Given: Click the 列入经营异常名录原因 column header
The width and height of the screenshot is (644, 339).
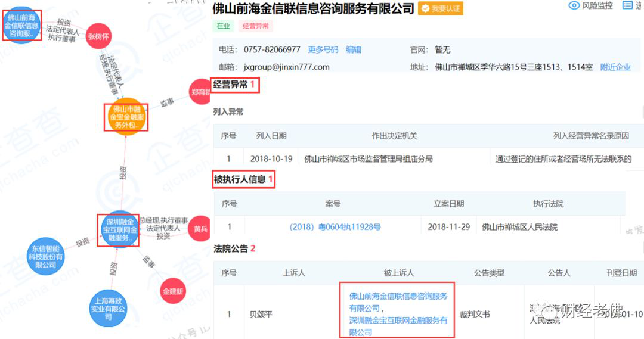Looking at the screenshot, I should pyautogui.click(x=591, y=136).
